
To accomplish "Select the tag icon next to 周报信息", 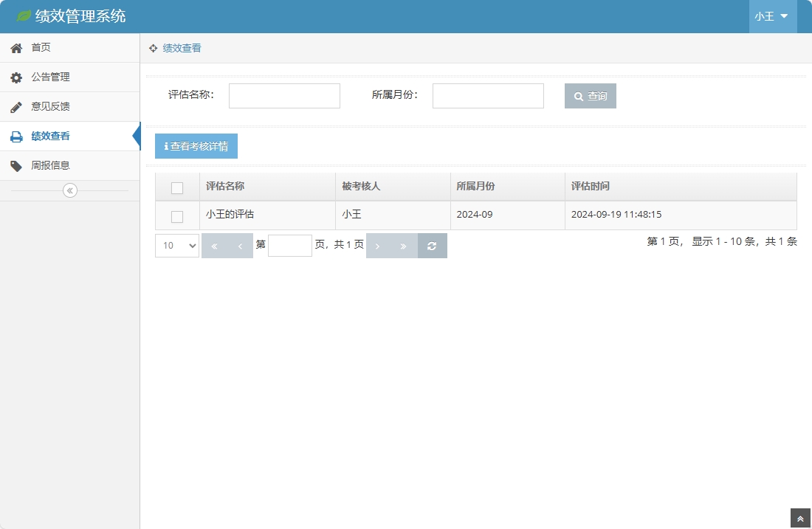I will pos(17,165).
